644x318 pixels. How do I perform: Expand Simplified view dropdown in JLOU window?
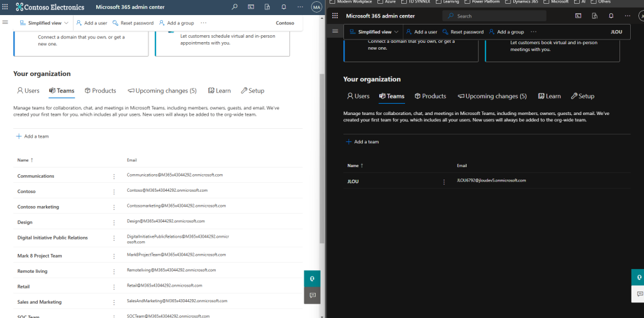[x=374, y=31]
